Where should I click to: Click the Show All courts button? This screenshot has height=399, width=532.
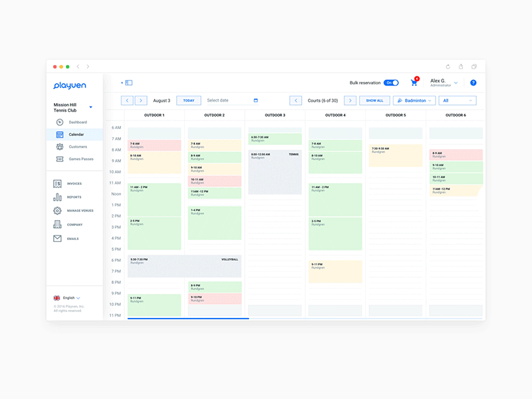(374, 101)
